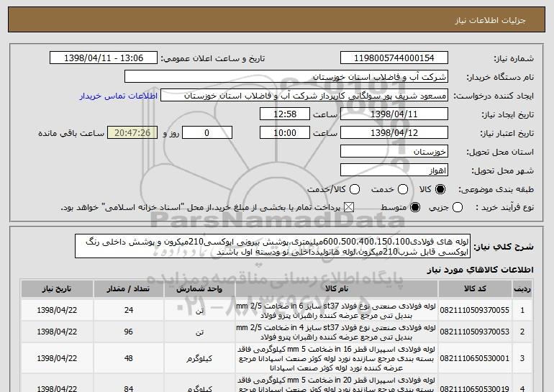Click quantity 84 in row 4
The height and width of the screenshot is (392, 554).
129,388
